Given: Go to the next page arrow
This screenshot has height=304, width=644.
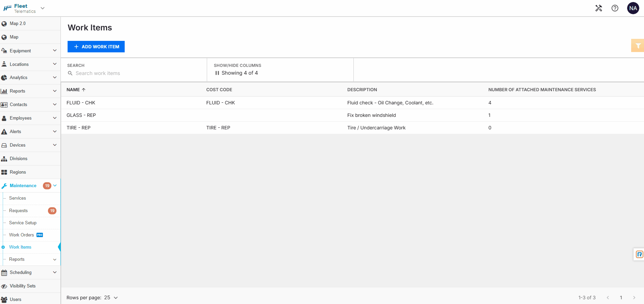Looking at the screenshot, I should tap(634, 298).
